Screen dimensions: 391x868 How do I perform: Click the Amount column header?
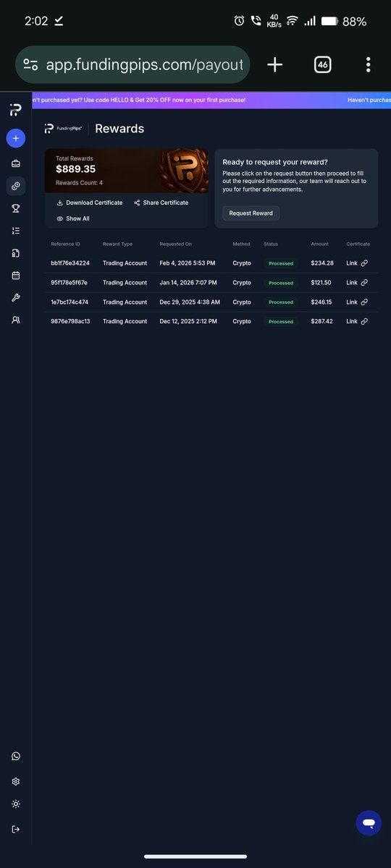tap(319, 244)
